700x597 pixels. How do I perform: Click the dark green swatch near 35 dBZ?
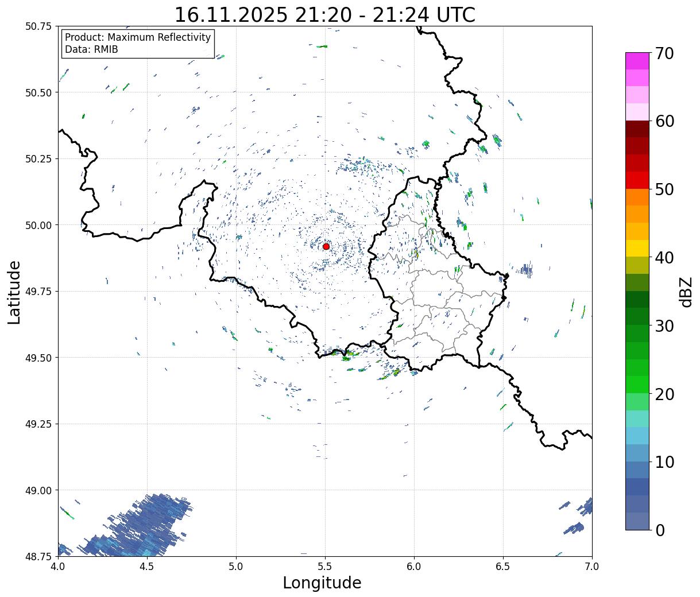click(x=637, y=299)
